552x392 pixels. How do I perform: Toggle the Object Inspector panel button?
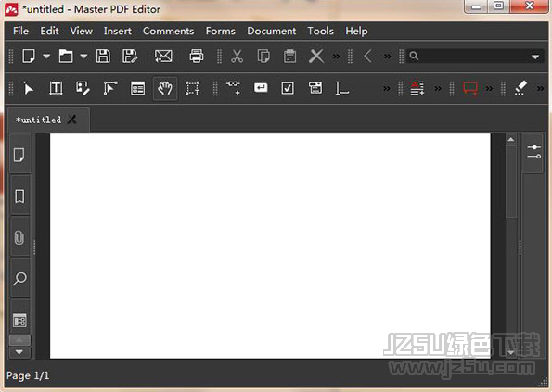(x=533, y=152)
